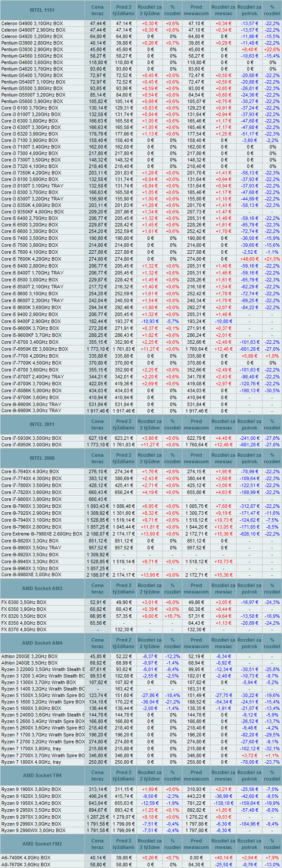Click the -54,34 € value in Ryzen 5 1600 row
Viewport: 282px width, 868px height.
tap(224, 701)
